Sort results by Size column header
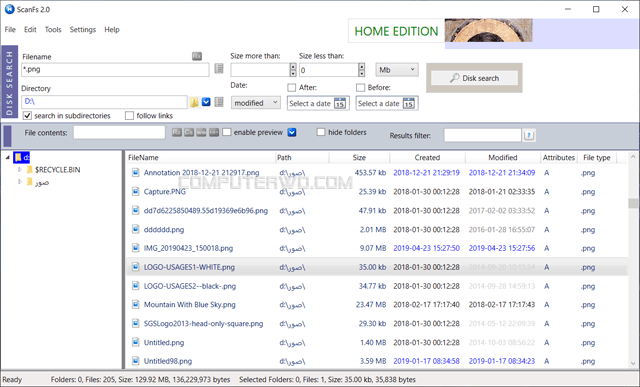Viewport: 640px width, 387px height. 359,158
